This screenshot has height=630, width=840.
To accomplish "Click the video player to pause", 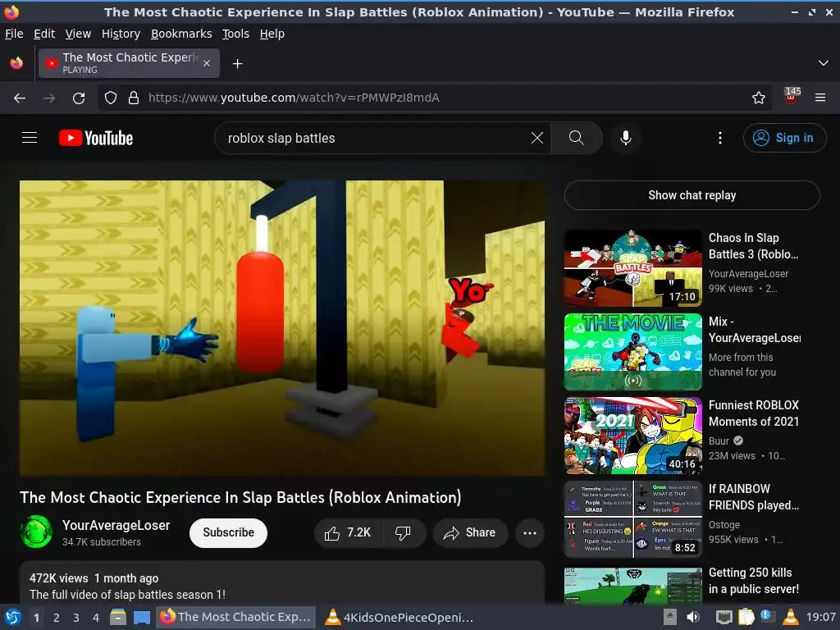I will (282, 327).
